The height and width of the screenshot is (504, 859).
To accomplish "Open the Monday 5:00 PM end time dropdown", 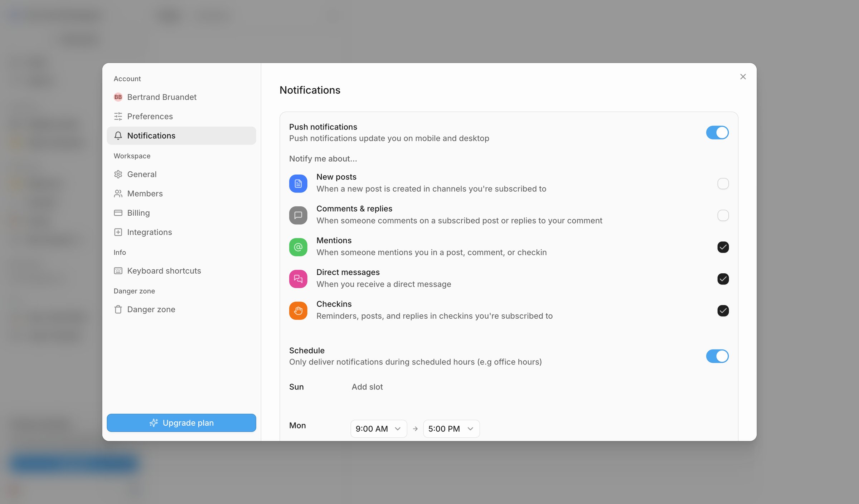I will [x=451, y=429].
